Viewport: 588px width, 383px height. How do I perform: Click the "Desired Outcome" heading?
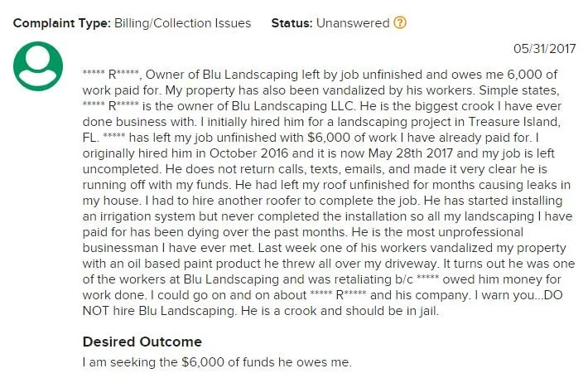click(142, 342)
